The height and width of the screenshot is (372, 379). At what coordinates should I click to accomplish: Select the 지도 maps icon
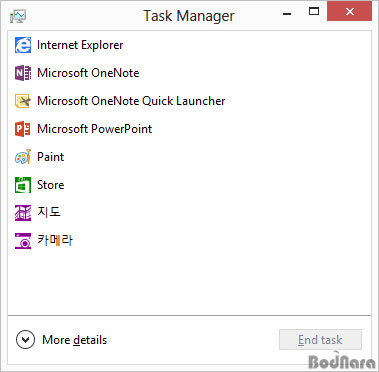click(23, 213)
